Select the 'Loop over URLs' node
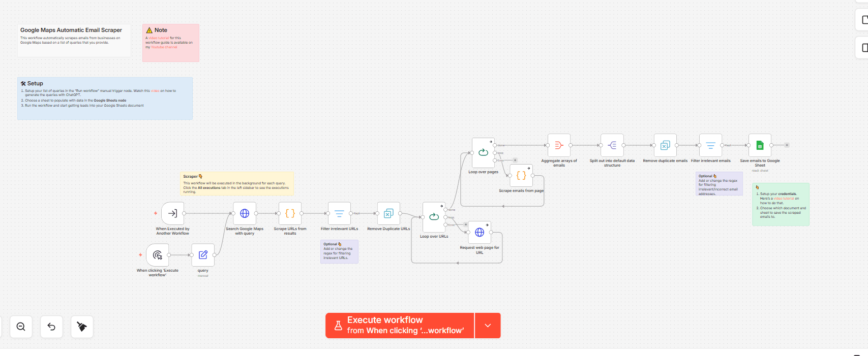 (x=434, y=217)
